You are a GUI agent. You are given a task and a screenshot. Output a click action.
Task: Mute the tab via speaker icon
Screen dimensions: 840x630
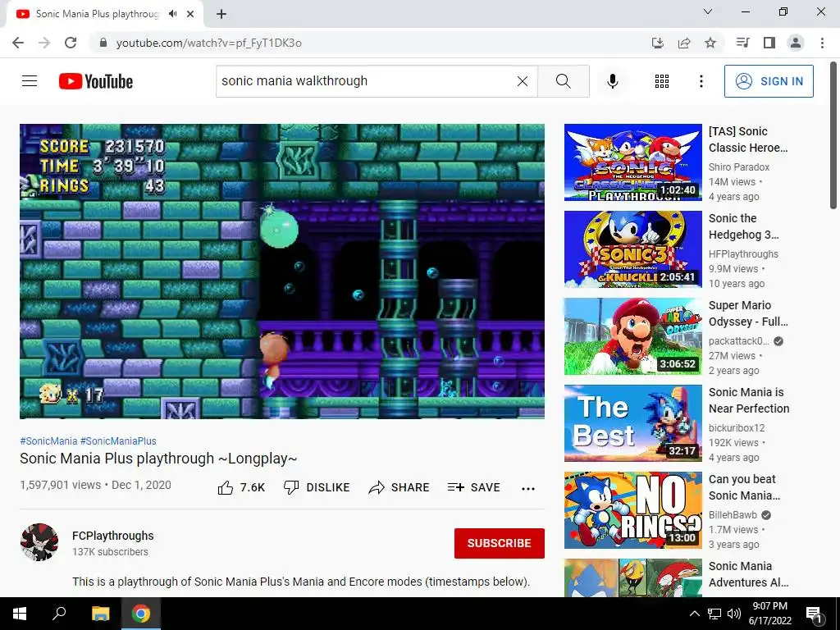point(172,14)
